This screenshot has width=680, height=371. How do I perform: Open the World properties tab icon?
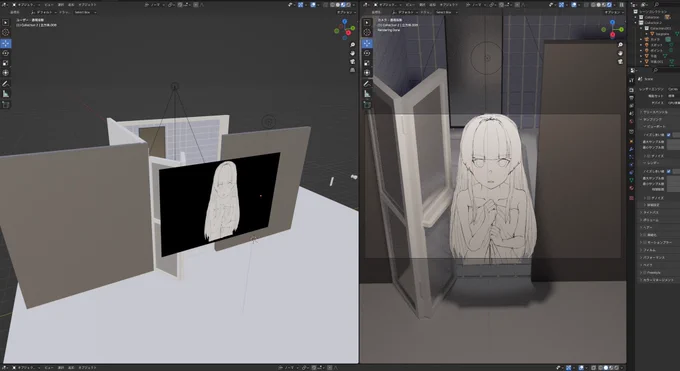(x=631, y=122)
